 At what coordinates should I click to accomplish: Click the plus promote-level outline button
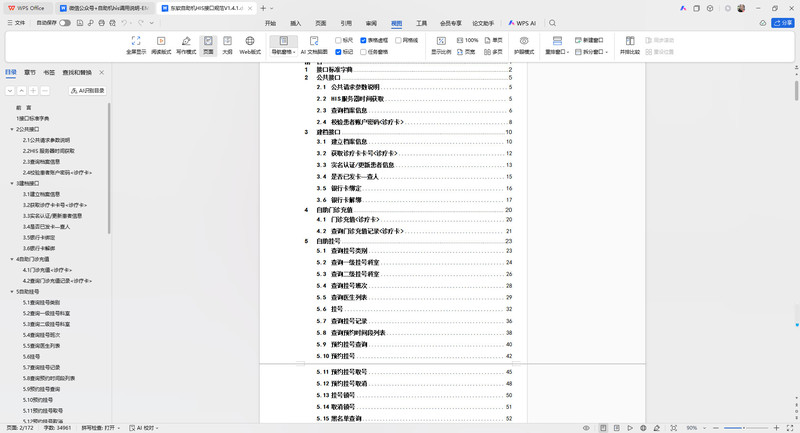coord(33,91)
